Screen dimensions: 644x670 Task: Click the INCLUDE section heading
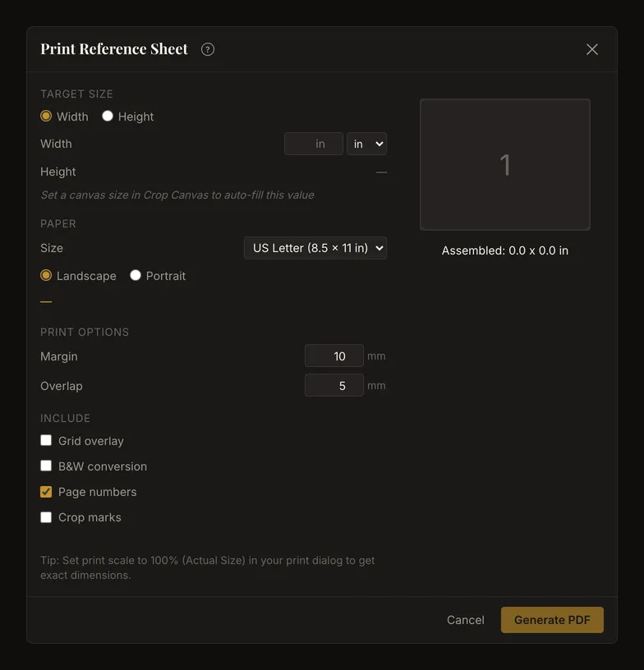[66, 418]
